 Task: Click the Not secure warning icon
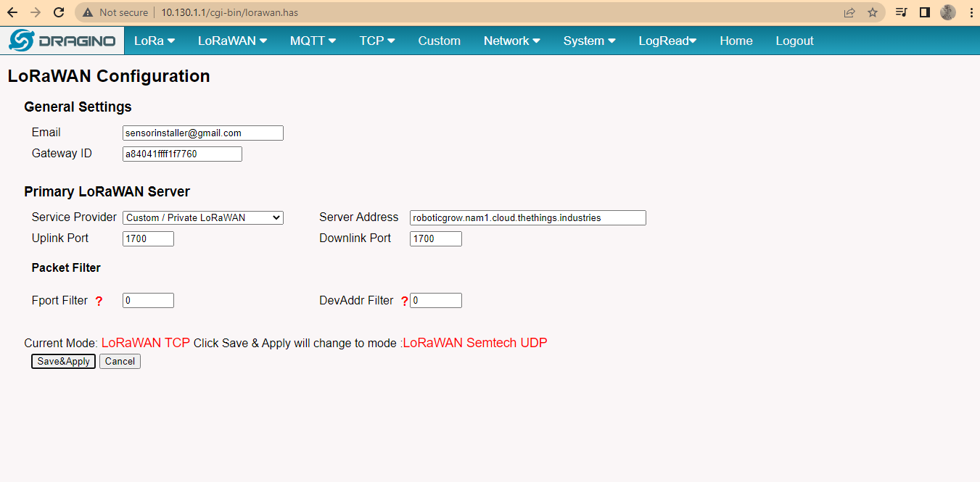(88, 12)
